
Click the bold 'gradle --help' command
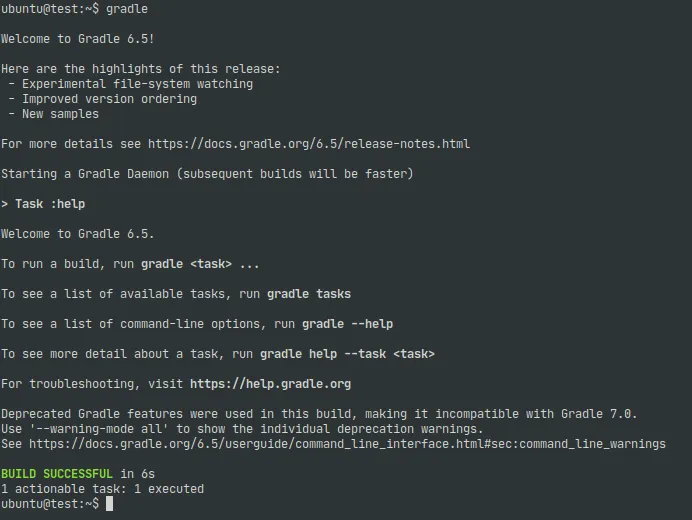[x=347, y=324]
